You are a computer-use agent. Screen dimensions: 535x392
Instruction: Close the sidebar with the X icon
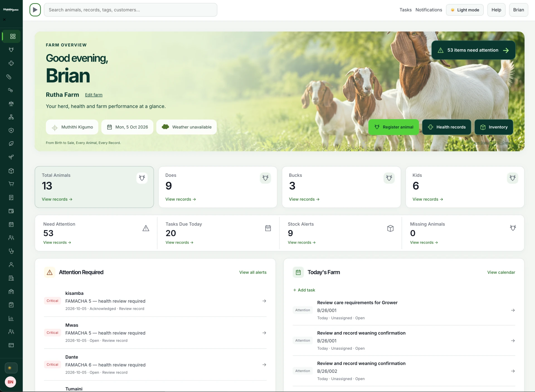coord(4,19)
